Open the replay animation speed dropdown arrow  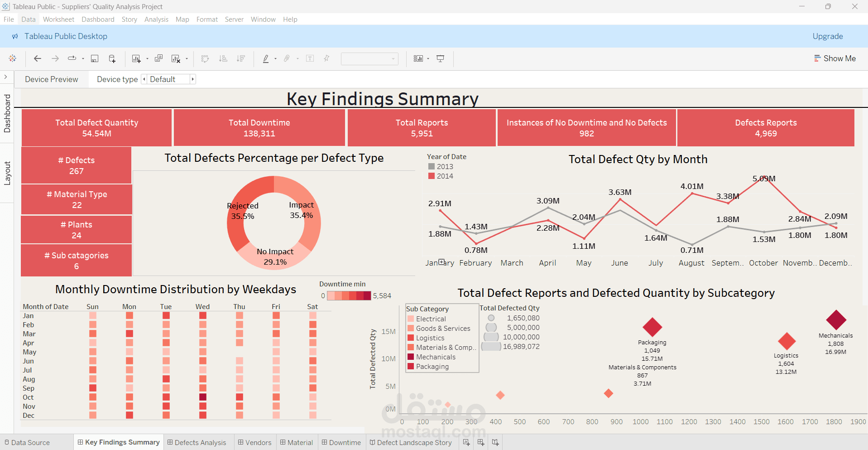[83, 58]
